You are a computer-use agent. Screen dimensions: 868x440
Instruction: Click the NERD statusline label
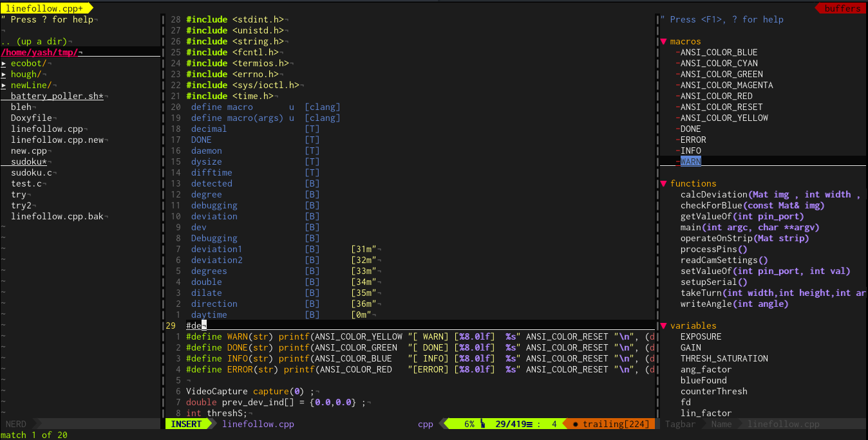16,424
